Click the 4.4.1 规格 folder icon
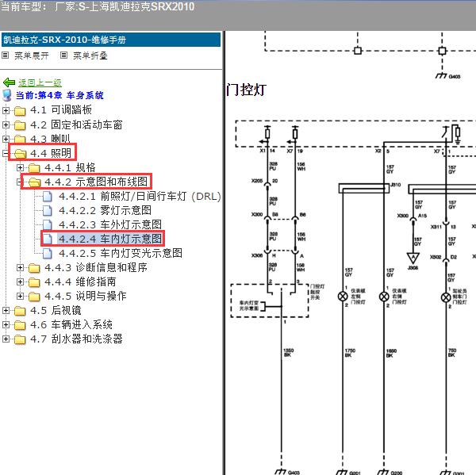Screen dimensions: 476x475 pyautogui.click(x=34, y=168)
